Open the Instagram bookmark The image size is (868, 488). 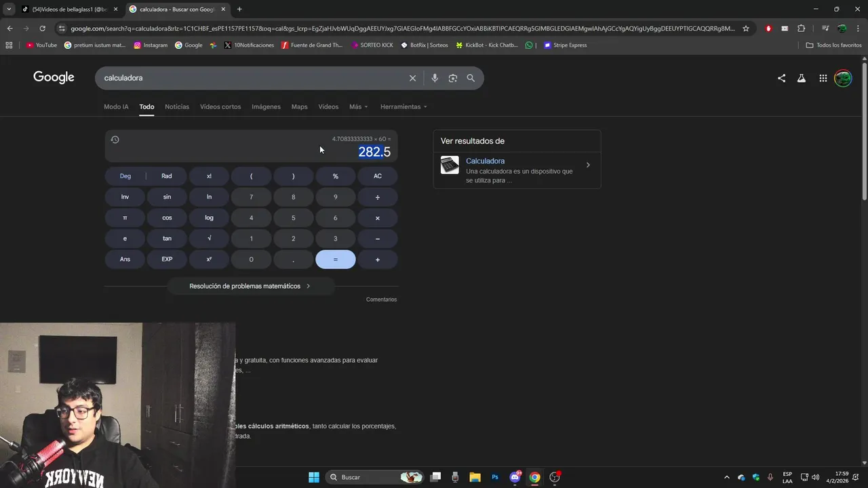[x=151, y=45]
